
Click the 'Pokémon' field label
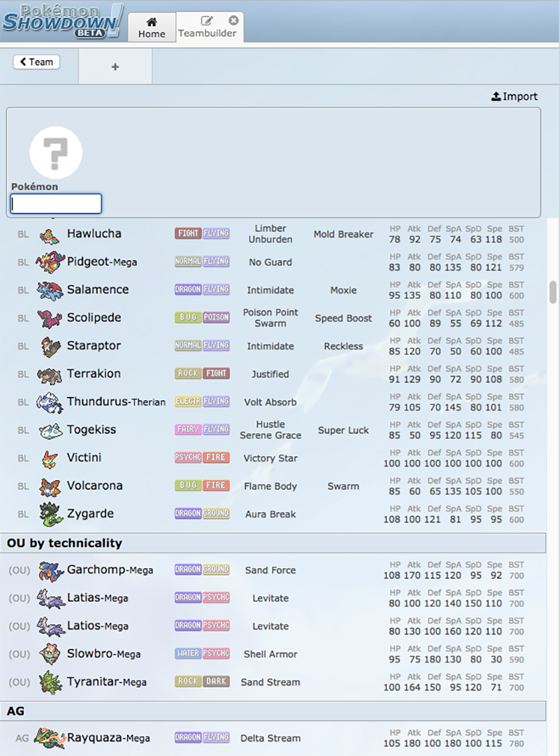tap(35, 187)
